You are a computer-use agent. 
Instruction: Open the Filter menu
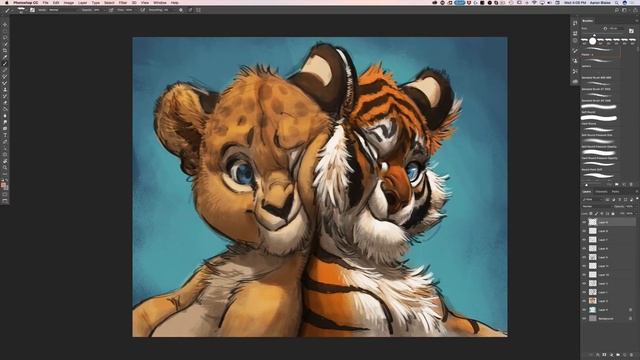coord(123,2)
